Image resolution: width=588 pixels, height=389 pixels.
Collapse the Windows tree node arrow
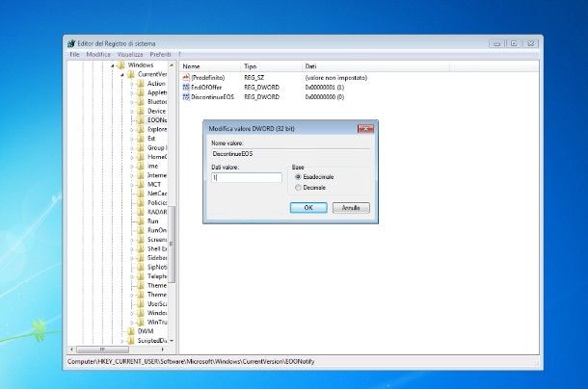[x=113, y=66]
